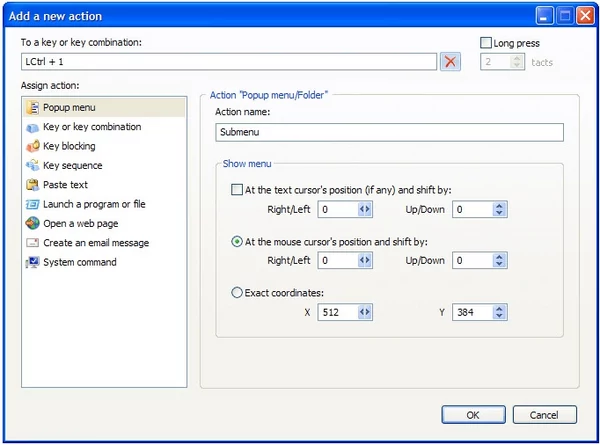The width and height of the screenshot is (600, 445).
Task: Click the Create an email message envelope icon
Action: [33, 243]
